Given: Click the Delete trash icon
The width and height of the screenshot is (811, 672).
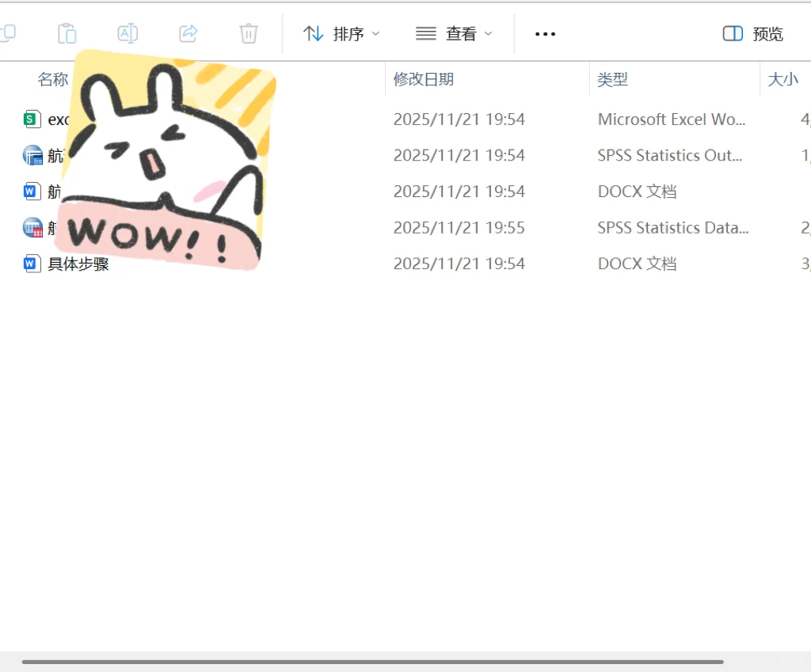Looking at the screenshot, I should tap(248, 33).
